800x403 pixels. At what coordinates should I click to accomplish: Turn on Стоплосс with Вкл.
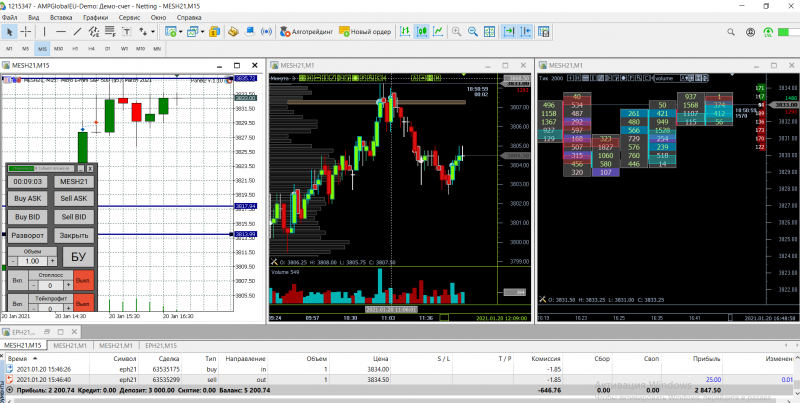[x=18, y=280]
